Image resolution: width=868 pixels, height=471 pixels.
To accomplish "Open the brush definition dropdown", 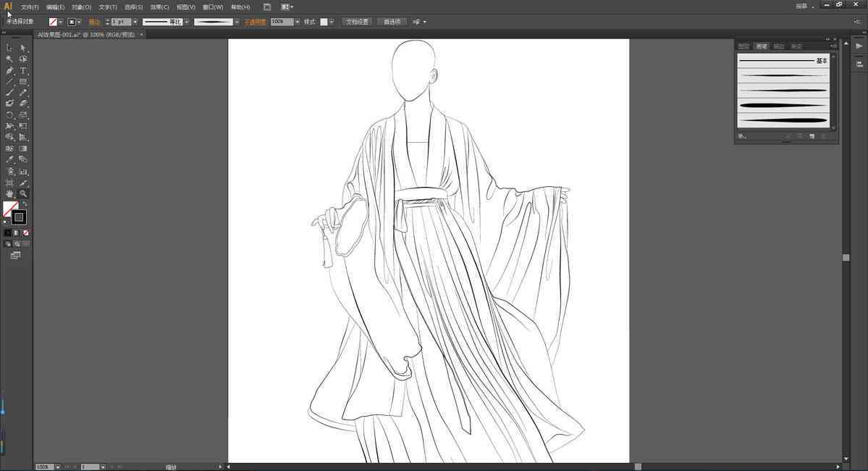I will coord(237,22).
